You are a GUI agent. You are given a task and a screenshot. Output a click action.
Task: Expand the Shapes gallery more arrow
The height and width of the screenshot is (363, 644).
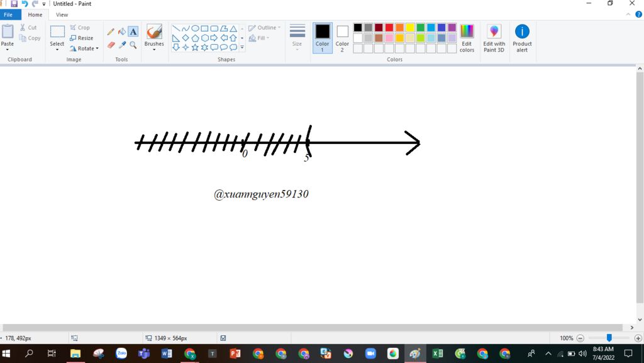click(x=242, y=47)
